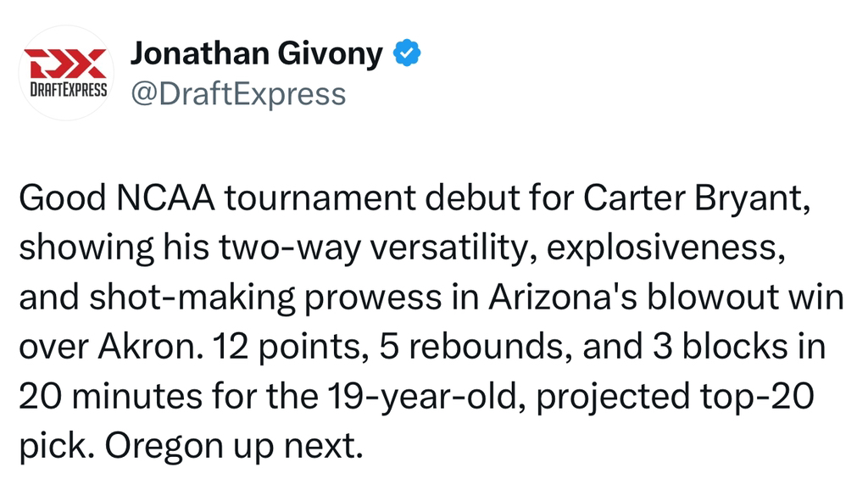
Task: Open Jonathan Givony's profile via display name
Action: (256, 54)
